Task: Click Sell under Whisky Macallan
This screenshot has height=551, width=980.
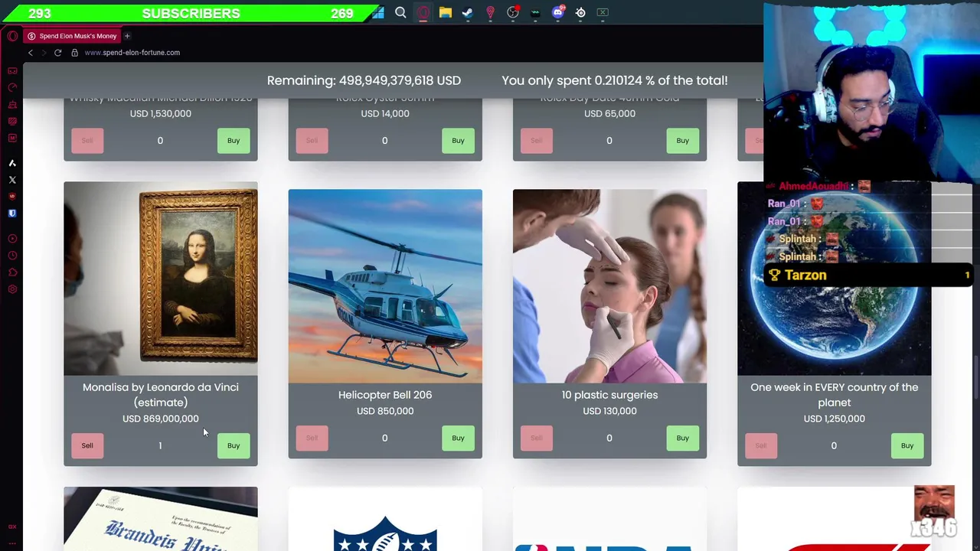Action: 87,140
